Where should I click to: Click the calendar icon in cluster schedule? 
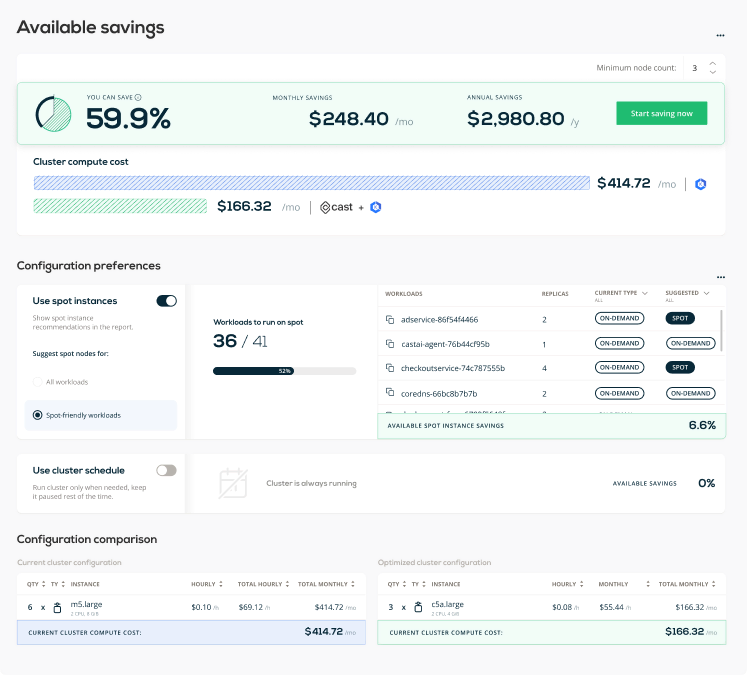pos(233,484)
